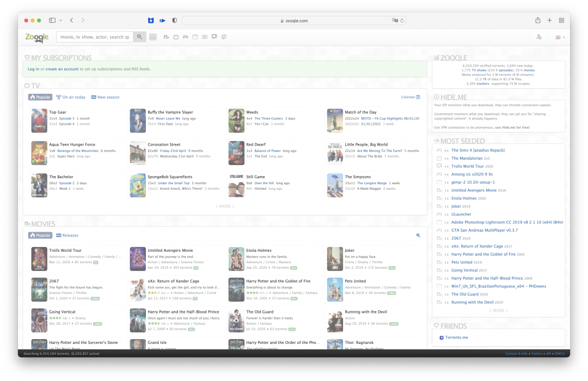Focus the zoogle.com address bar
Screen dimensions: 588x381
(294, 21)
